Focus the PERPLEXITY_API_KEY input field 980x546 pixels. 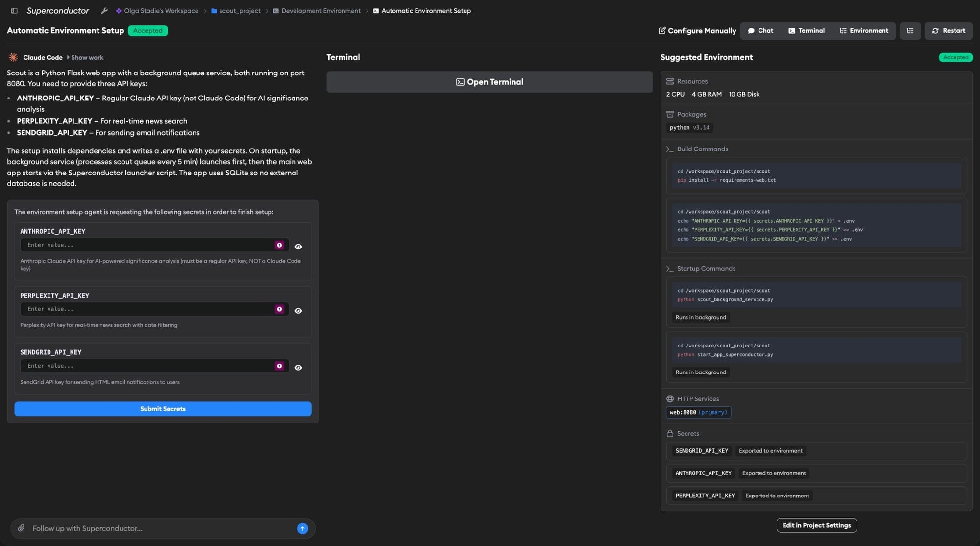[154, 309]
